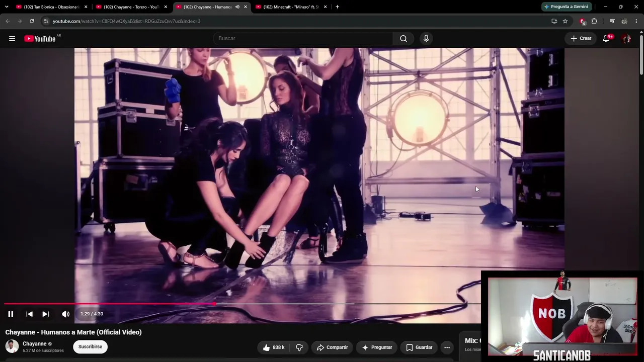Like the video showing 838 k

(273, 347)
